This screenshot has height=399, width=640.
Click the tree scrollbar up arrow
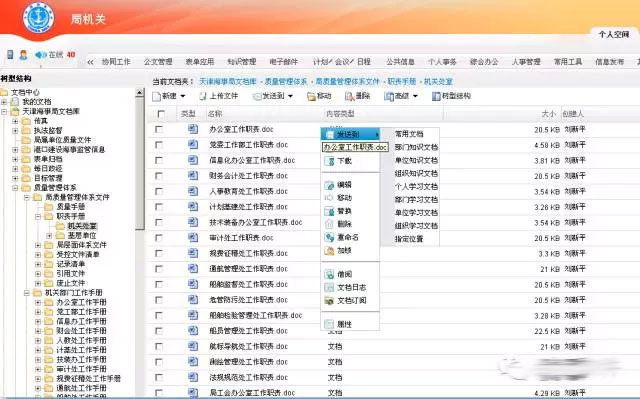(140, 93)
